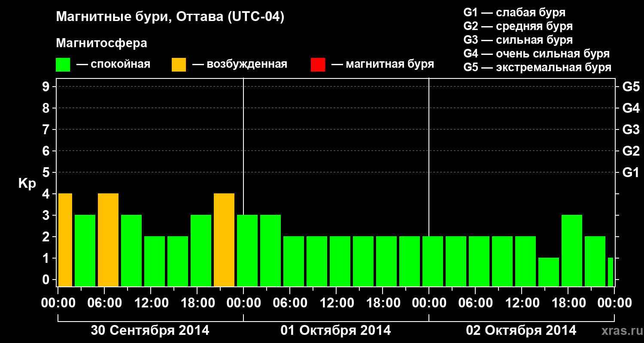The height and width of the screenshot is (343, 644).
Task: Click the Kp 3 green bar on 02 Октября
Action: [572, 250]
